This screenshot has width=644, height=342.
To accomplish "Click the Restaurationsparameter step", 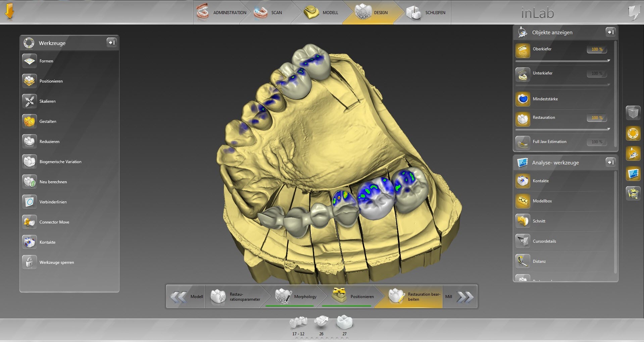I will (236, 296).
